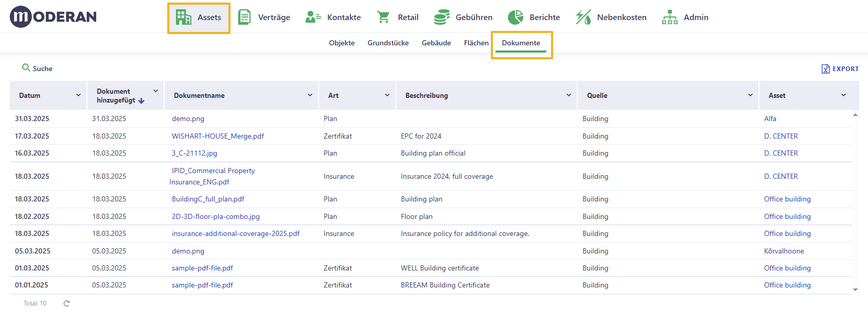Screen dimensions: 868x322
Task: Open BuildingC_full_plan.pdf document
Action: pos(208,199)
